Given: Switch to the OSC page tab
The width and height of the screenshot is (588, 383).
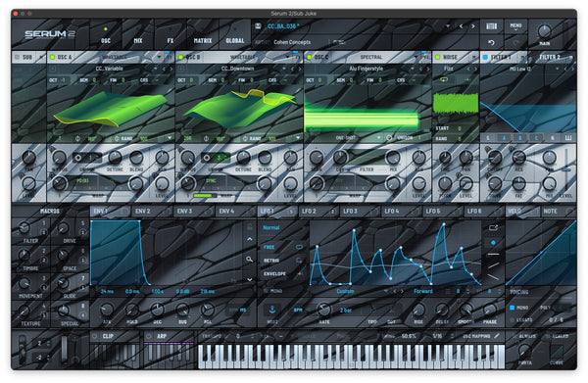Looking at the screenshot, I should (106, 35).
